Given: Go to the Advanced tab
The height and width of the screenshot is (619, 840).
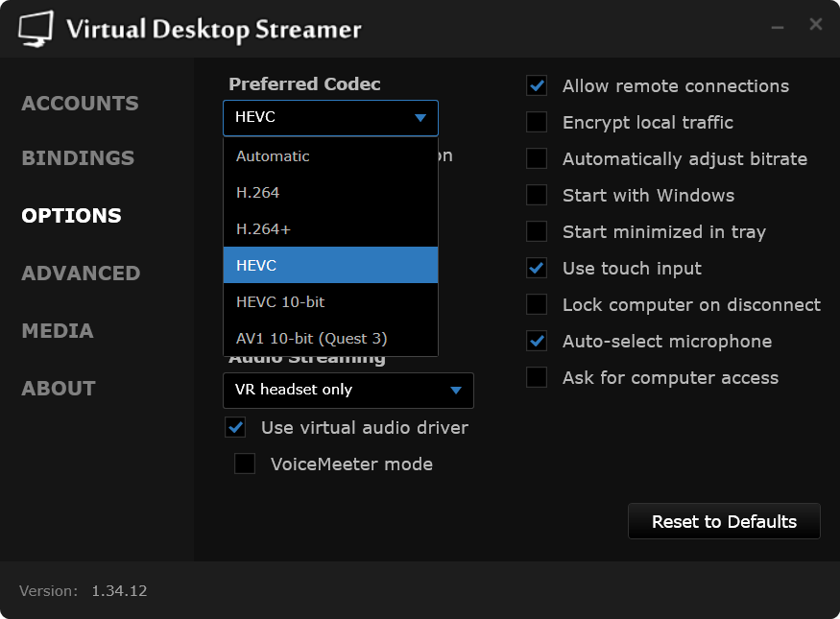Looking at the screenshot, I should [81, 274].
